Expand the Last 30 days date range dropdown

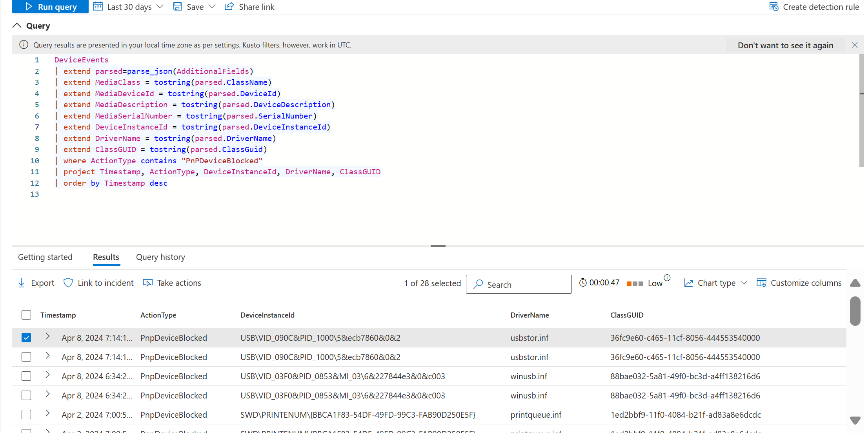click(161, 6)
